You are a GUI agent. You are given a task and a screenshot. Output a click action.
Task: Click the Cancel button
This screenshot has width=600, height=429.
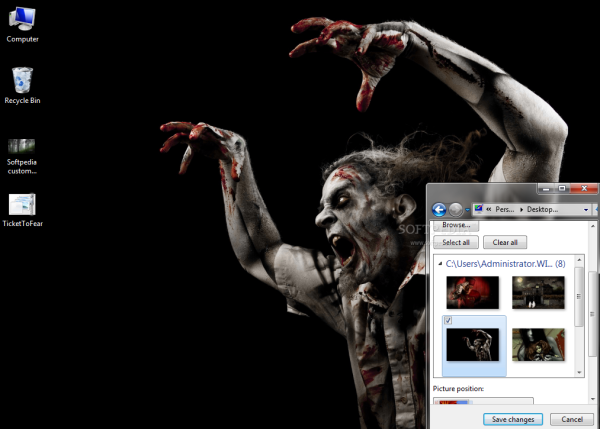tap(571, 419)
